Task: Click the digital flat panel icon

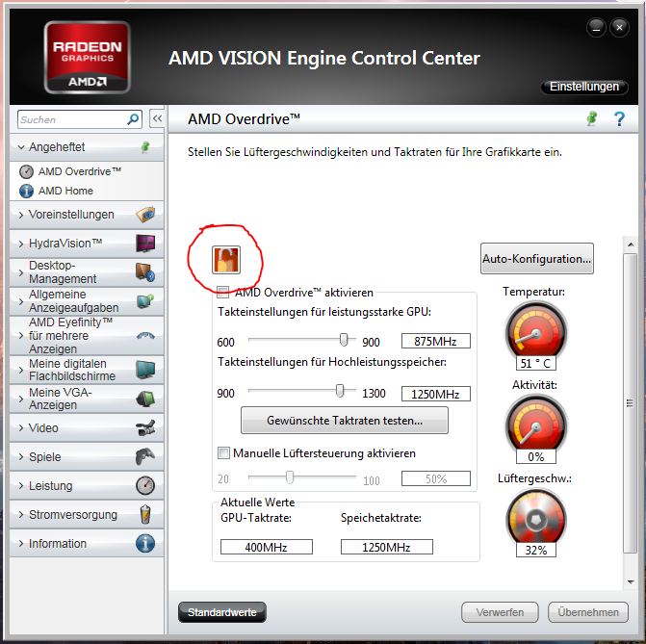Action: [x=145, y=370]
